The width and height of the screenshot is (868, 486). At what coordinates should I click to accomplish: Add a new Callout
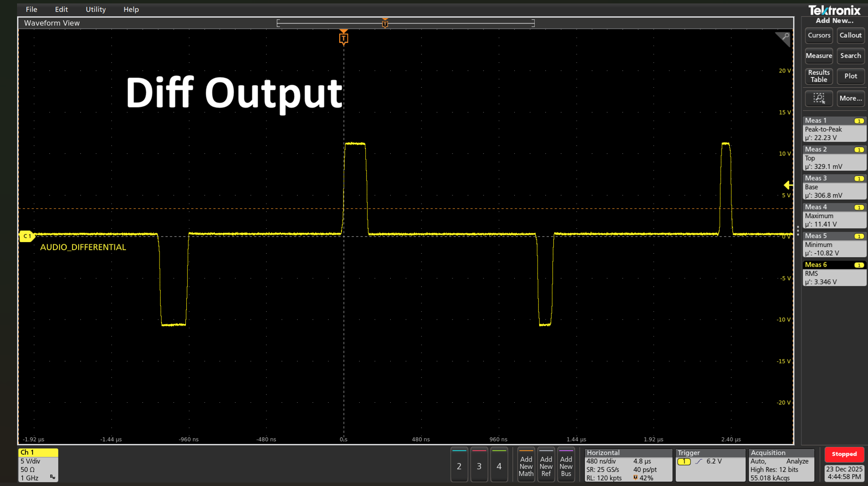(850, 36)
